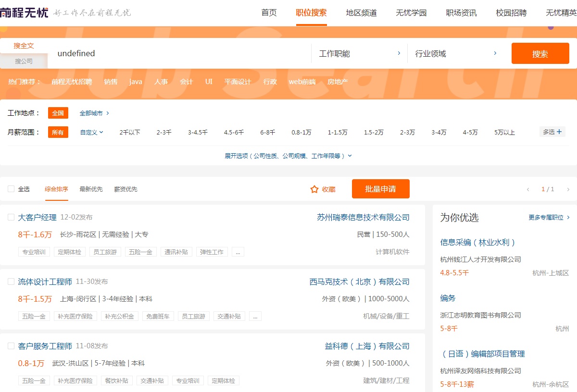The image size is (577, 392).
Task: Open （日语）编辑部项目管理 recommended job
Action: click(483, 354)
